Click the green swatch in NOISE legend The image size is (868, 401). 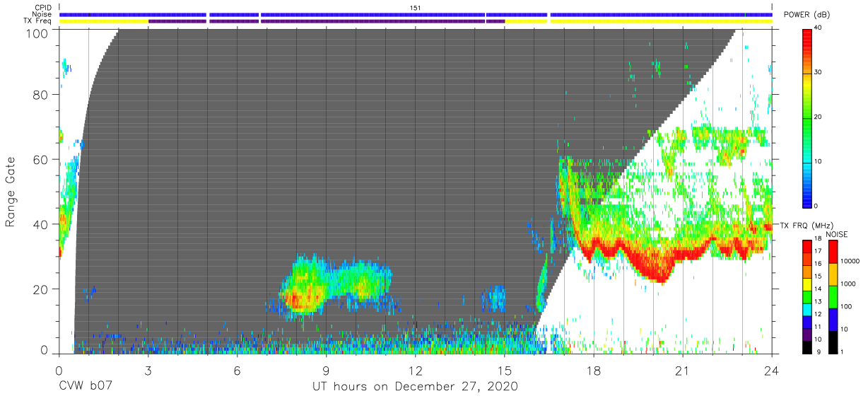[833, 296]
